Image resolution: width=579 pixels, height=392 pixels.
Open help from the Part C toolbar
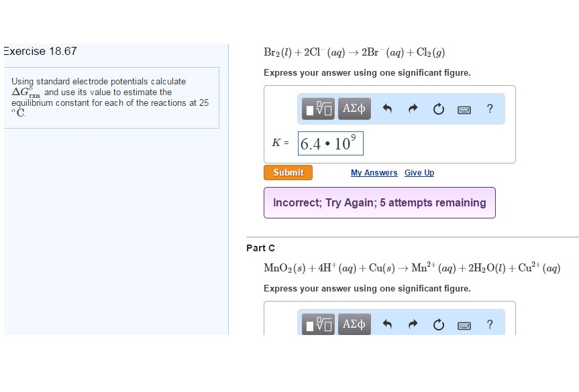pyautogui.click(x=490, y=324)
